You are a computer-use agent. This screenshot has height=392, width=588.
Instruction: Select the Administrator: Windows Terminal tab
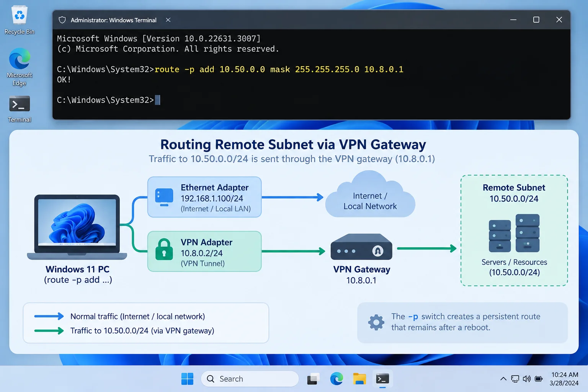[x=114, y=20]
